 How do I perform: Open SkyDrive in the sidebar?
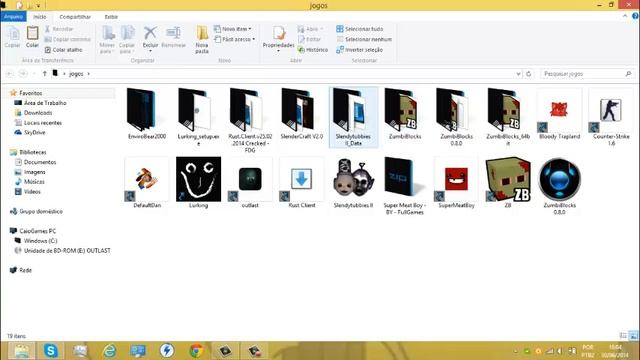coord(30,132)
